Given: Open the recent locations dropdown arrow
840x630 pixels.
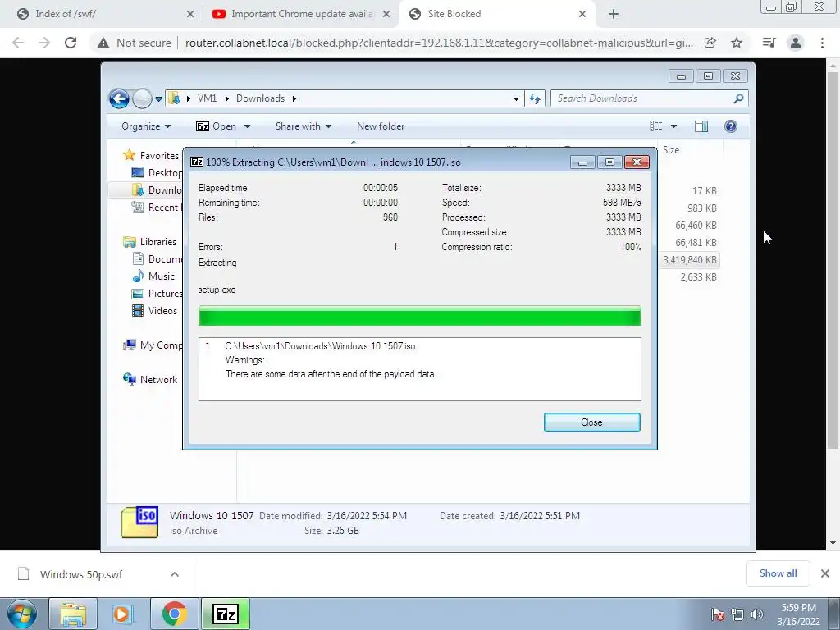Looking at the screenshot, I should (x=158, y=99).
